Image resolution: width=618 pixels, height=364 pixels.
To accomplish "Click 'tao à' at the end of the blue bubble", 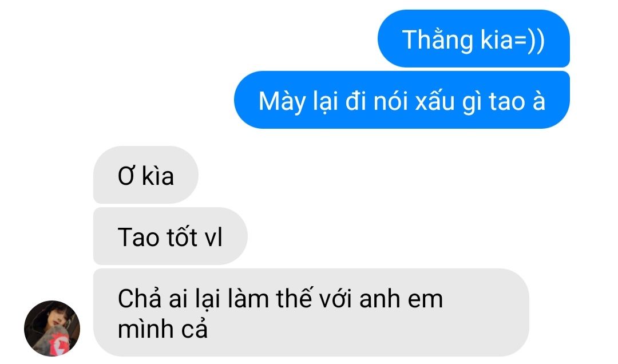I will [517, 101].
